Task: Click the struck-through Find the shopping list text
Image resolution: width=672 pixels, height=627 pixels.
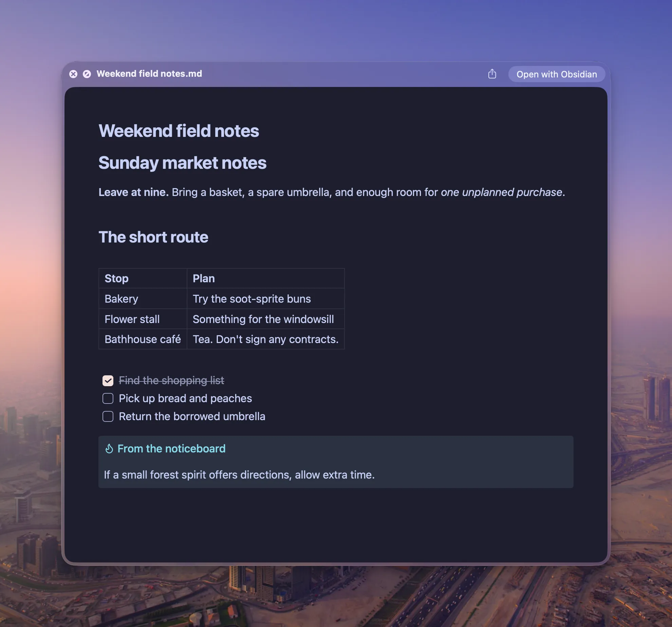Action: click(x=171, y=380)
